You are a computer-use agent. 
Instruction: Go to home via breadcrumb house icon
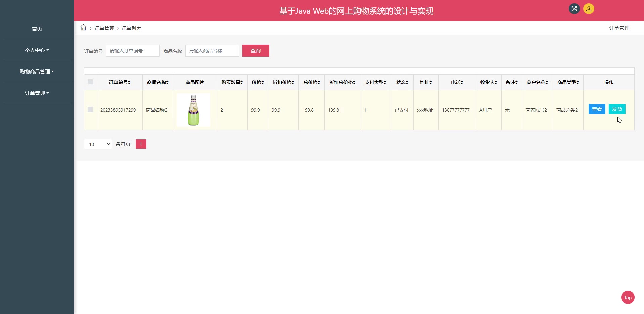(83, 28)
